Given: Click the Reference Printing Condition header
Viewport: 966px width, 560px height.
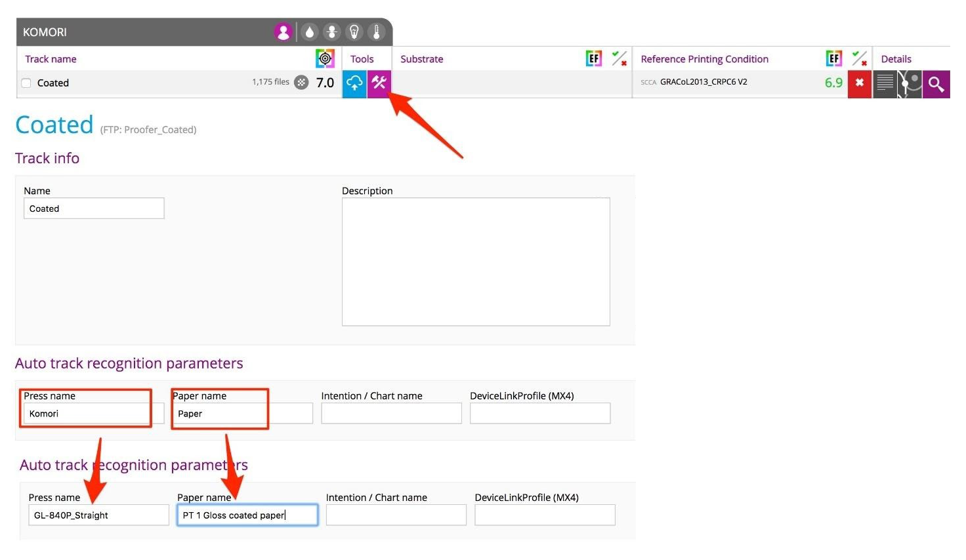Looking at the screenshot, I should pos(704,59).
